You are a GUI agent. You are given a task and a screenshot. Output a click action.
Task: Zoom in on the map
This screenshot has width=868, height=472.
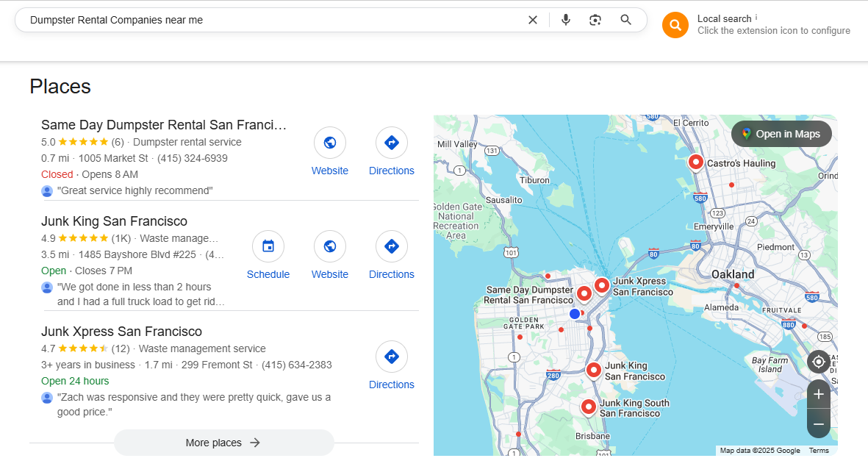[x=819, y=394]
